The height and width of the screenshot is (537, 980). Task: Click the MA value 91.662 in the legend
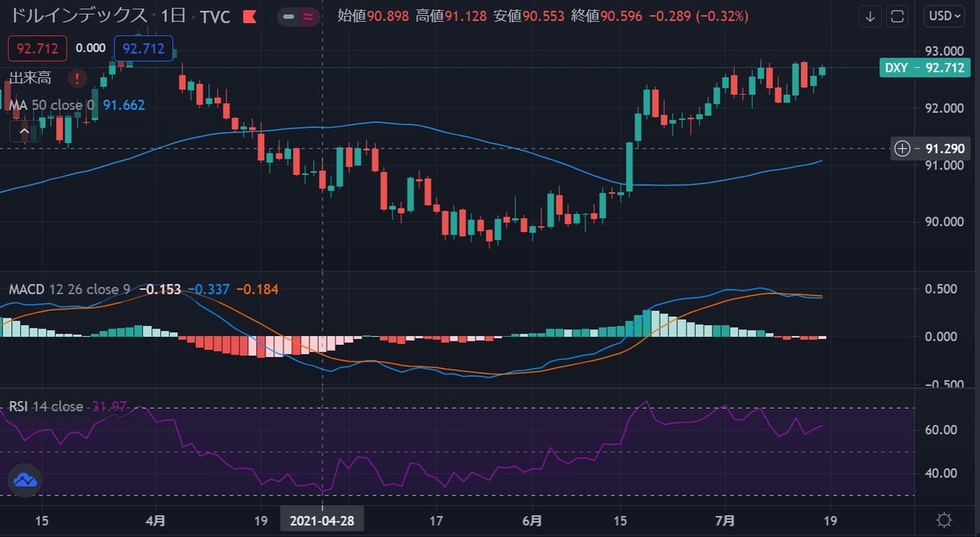point(124,105)
